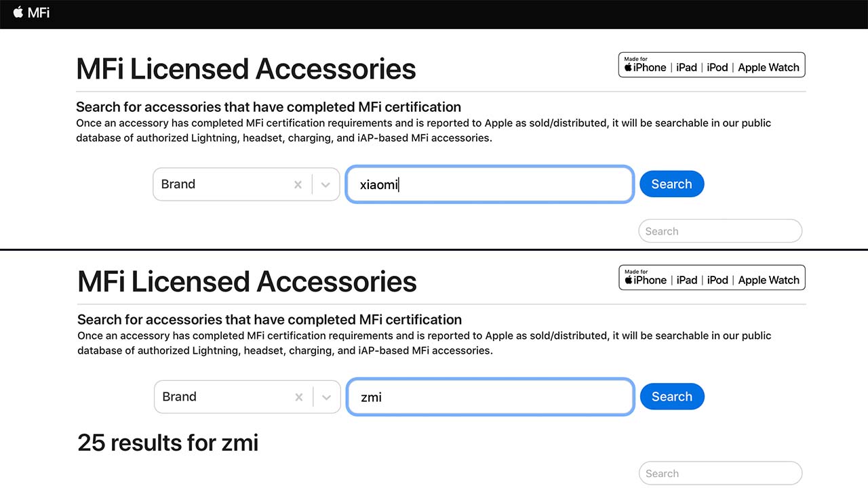868x488 pixels.
Task: Focus the search field containing zmi
Action: click(490, 397)
